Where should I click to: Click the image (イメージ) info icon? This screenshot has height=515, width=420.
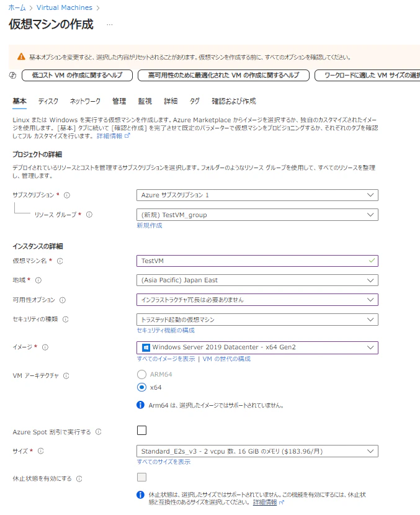coord(45,347)
